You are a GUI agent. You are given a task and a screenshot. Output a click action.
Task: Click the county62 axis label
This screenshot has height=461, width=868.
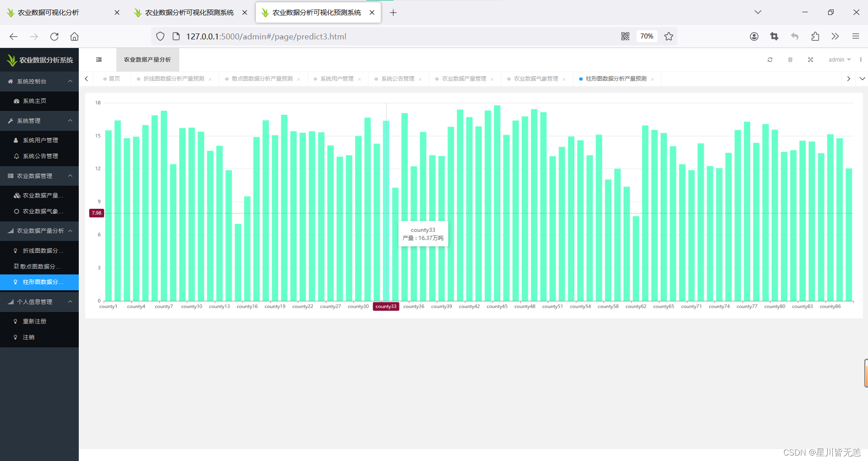coord(636,307)
